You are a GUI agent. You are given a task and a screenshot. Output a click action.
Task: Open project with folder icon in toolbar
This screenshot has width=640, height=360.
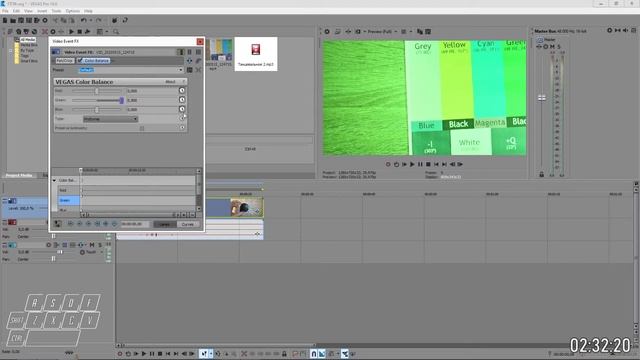click(13, 20)
